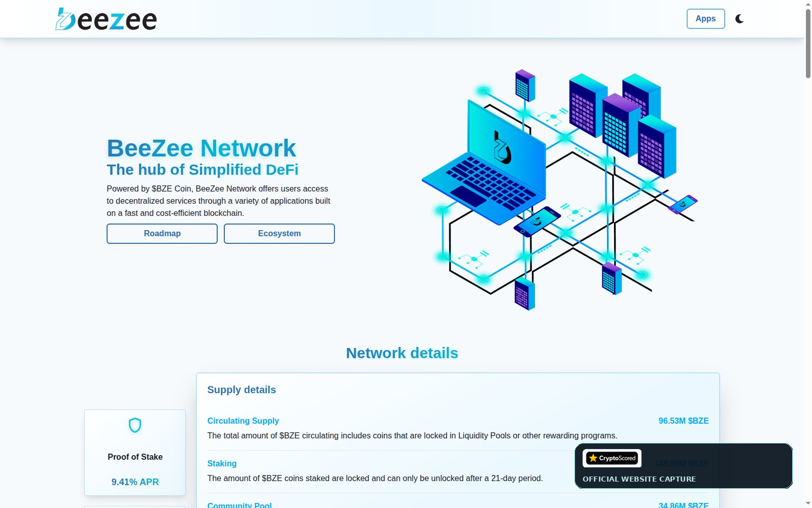Screen dimensions: 812x508
Task: Click the BeeZee Network headline
Action: (201, 148)
